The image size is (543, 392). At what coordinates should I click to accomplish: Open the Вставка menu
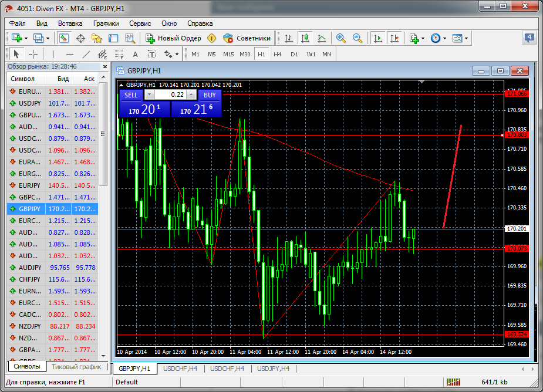(70, 23)
